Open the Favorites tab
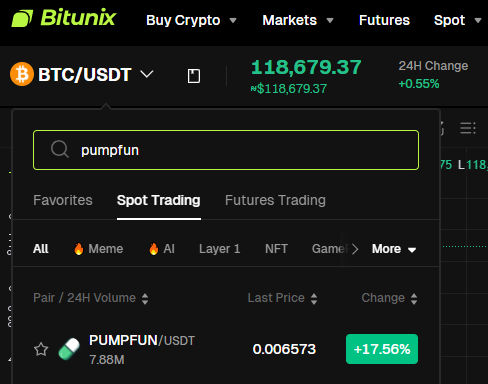This screenshot has width=488, height=384. click(63, 200)
